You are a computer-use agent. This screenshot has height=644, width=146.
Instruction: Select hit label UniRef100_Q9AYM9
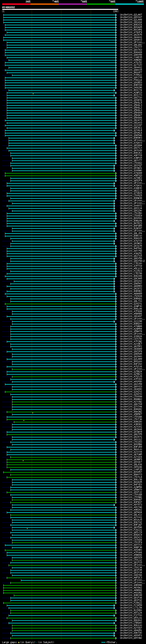(x=131, y=55)
